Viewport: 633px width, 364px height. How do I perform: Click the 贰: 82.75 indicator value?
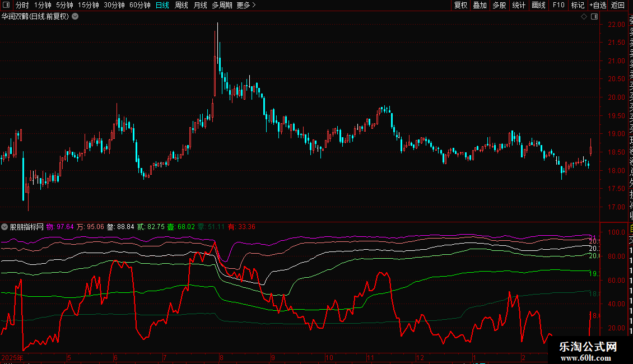[151, 227]
